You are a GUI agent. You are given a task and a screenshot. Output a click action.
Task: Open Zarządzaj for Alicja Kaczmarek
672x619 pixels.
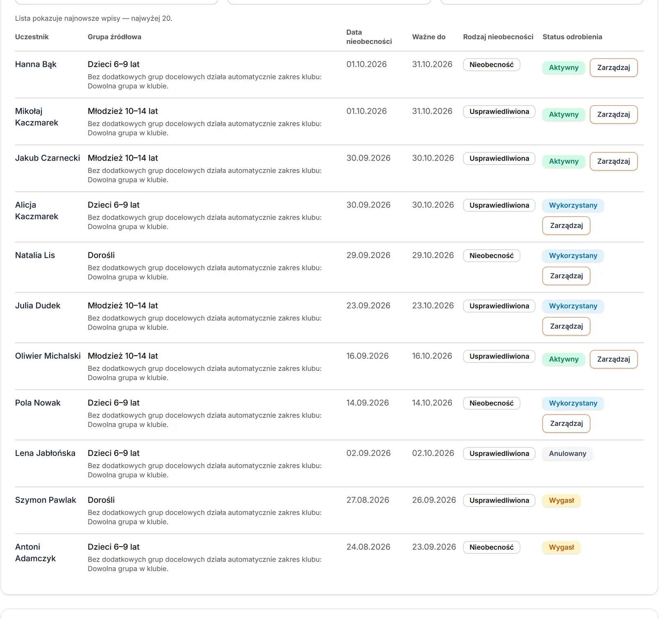(x=566, y=226)
